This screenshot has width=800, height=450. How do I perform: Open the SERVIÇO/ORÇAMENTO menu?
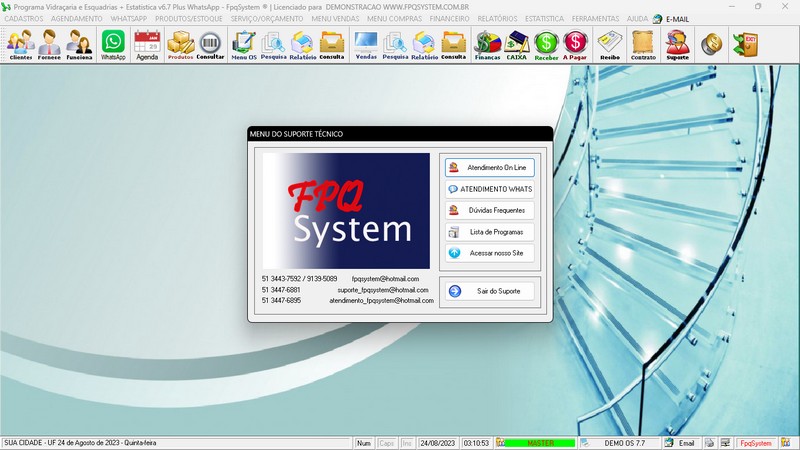[267, 19]
